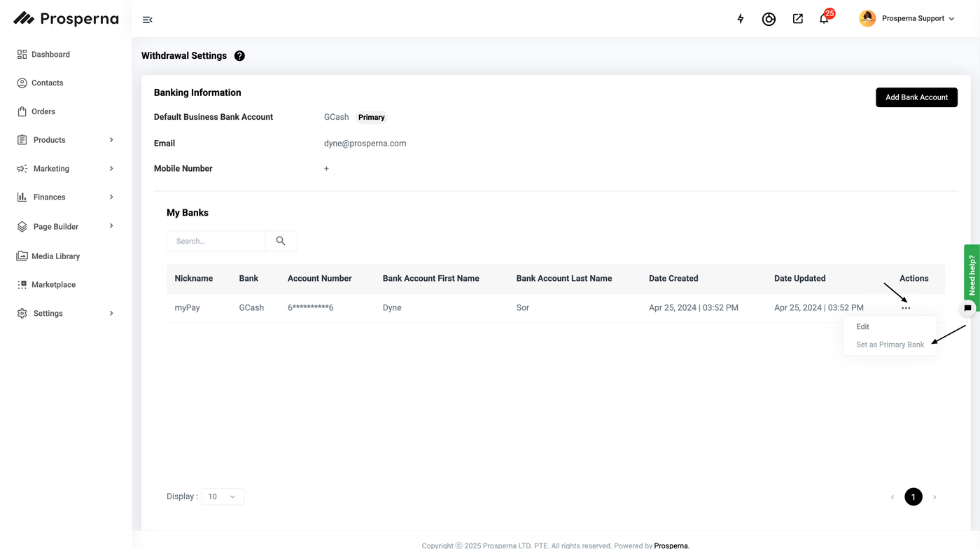Click the Settings gear icon

(x=22, y=314)
